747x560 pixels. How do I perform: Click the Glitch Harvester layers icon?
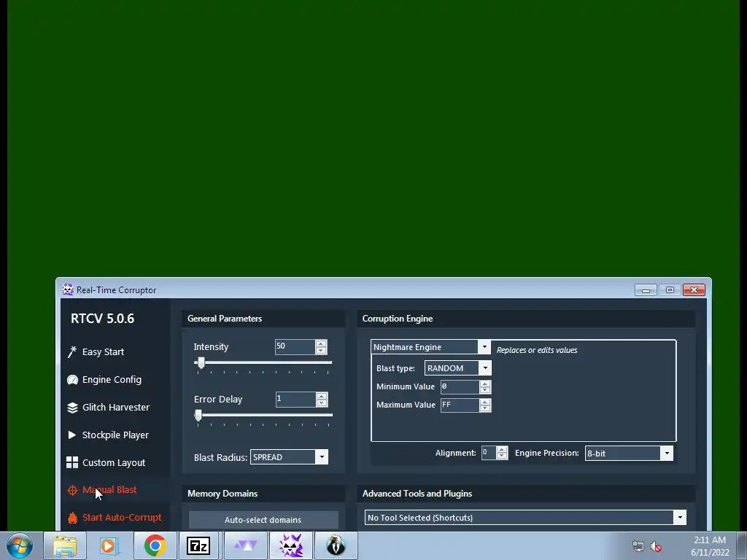(72, 408)
